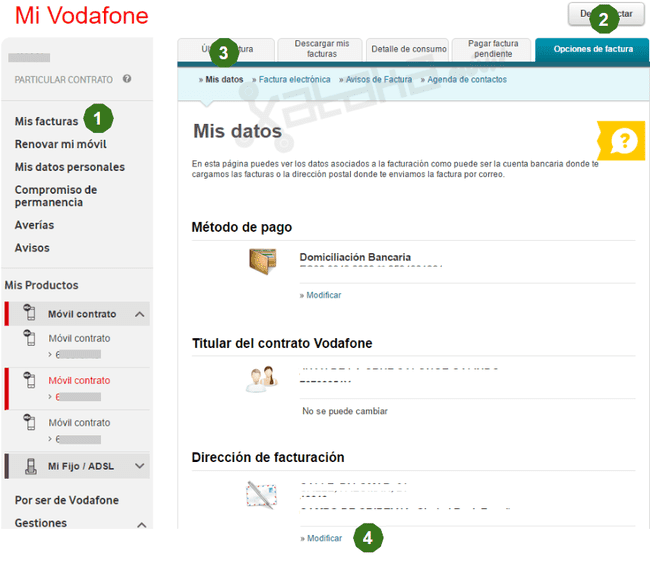
Task: Click the Mi Vodafone title
Action: pos(82,16)
